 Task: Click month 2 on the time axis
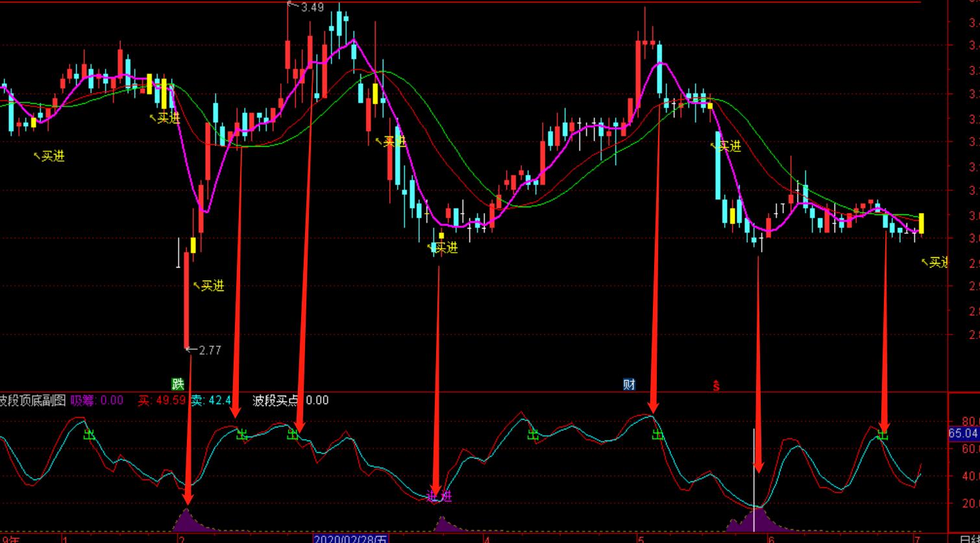[181, 538]
